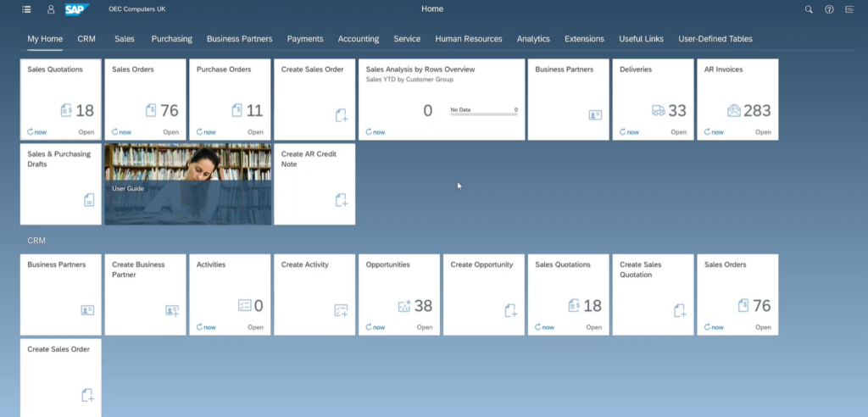Image resolution: width=868 pixels, height=417 pixels.
Task: Click add-contact icon on Create Business Partner tile
Action: tap(172, 311)
